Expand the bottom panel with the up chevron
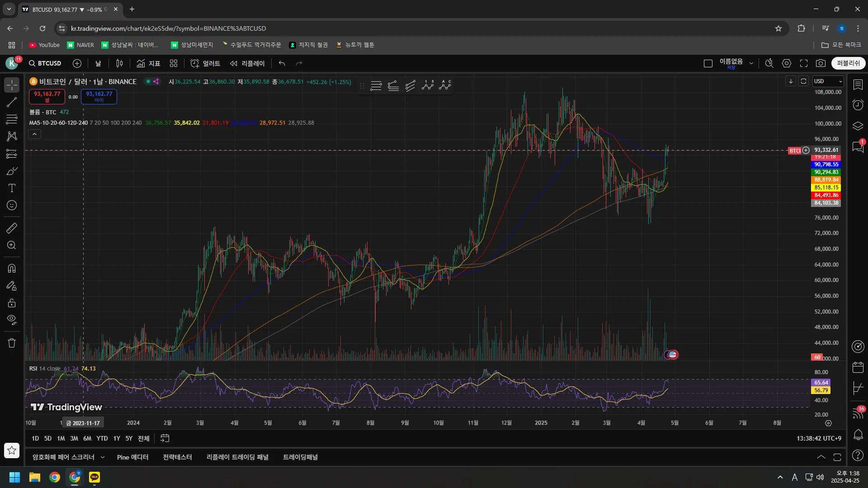The image size is (868, 488). (x=821, y=457)
